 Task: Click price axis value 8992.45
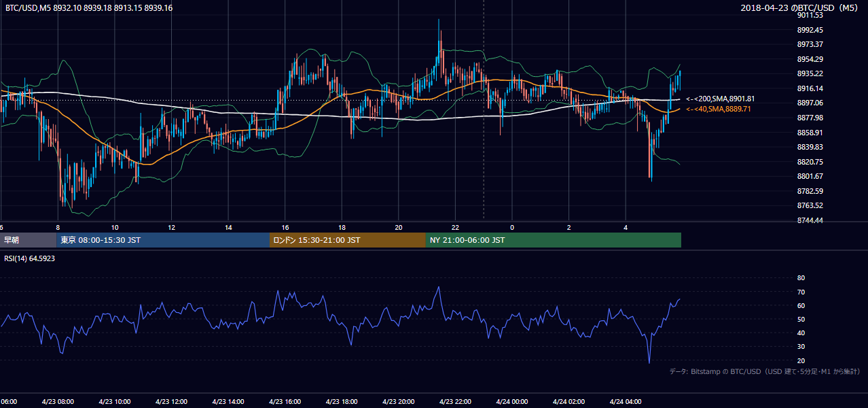pyautogui.click(x=810, y=30)
